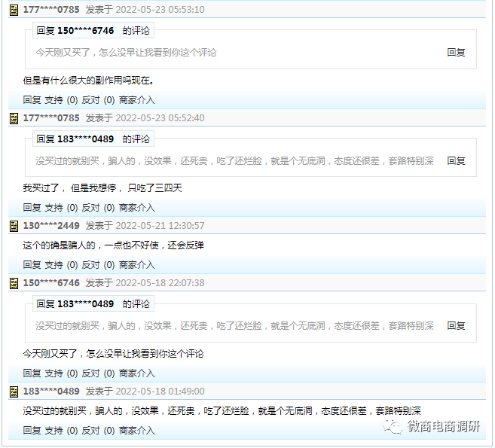Click 商家介入 under the 01:49:00 comment
495x448 pixels.
tap(136, 431)
